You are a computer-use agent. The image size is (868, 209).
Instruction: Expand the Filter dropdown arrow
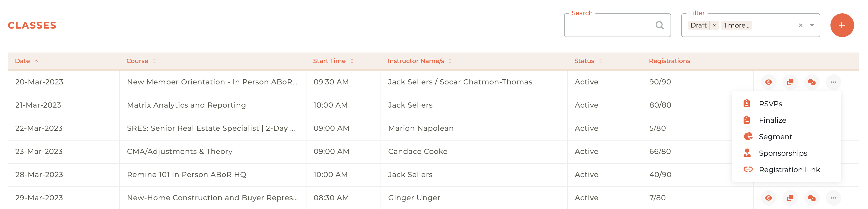tap(812, 25)
